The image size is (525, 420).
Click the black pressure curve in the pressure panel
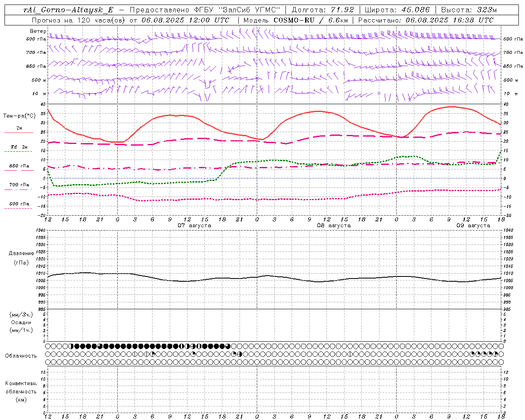tap(275, 277)
